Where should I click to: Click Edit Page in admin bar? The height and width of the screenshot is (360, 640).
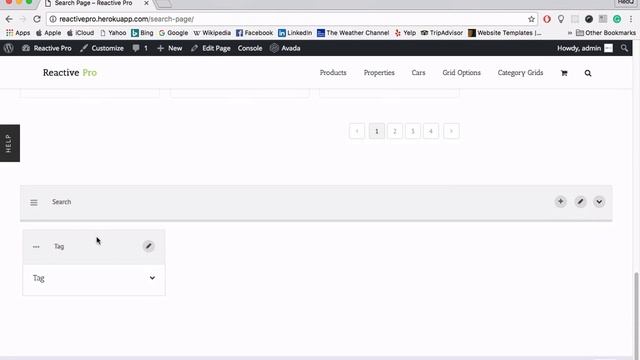point(211,48)
